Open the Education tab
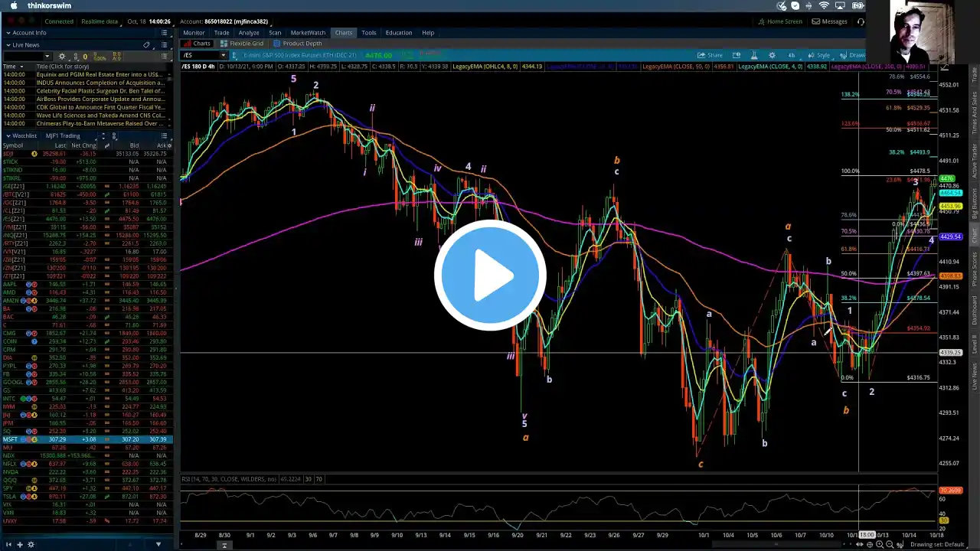The image size is (980, 551). coord(399,33)
